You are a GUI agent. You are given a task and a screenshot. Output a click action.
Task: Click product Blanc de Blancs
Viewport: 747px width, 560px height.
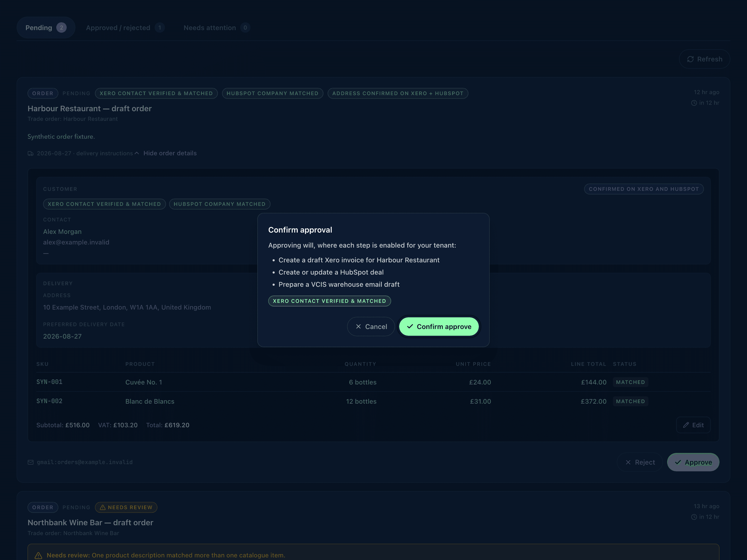150,401
